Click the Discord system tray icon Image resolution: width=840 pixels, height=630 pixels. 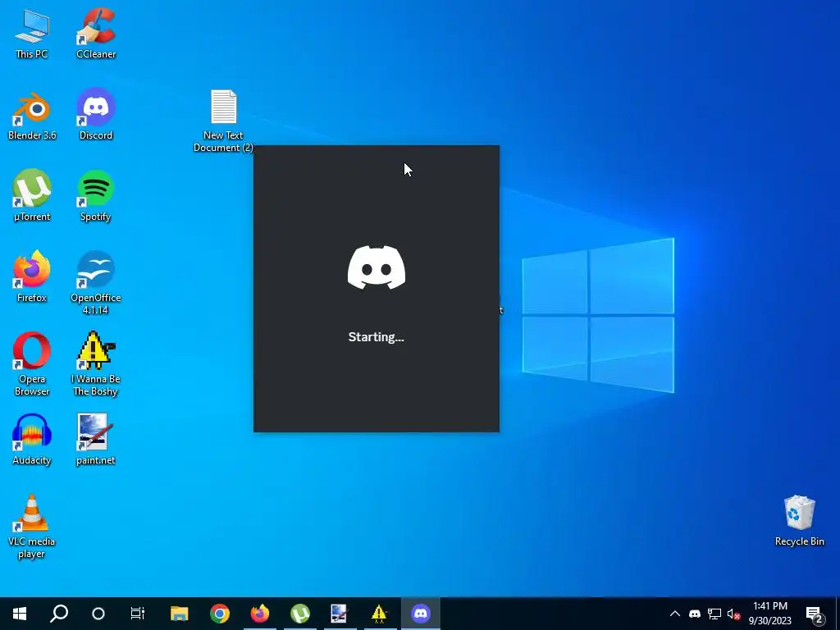[695, 614]
